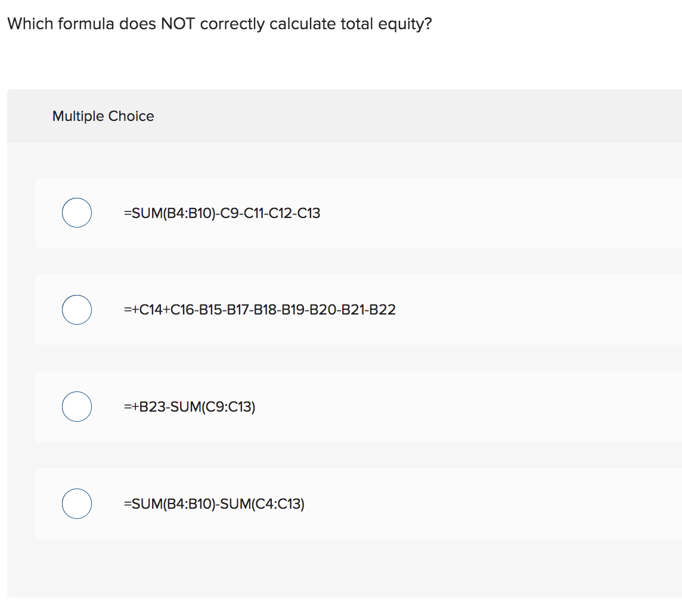Viewport: 682px width, 616px height.
Task: Choose the radio button beside =+C14+C16-B15-B17 formula
Action: click(x=76, y=310)
